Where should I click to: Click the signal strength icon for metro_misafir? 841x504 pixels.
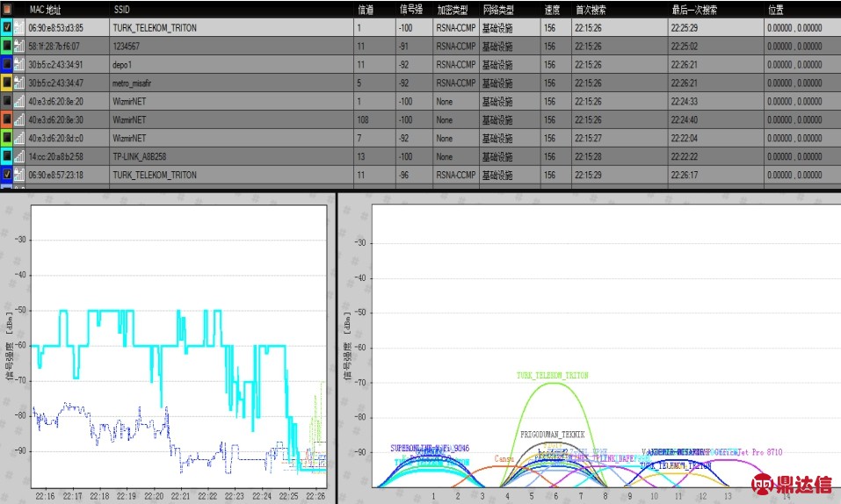(x=19, y=83)
